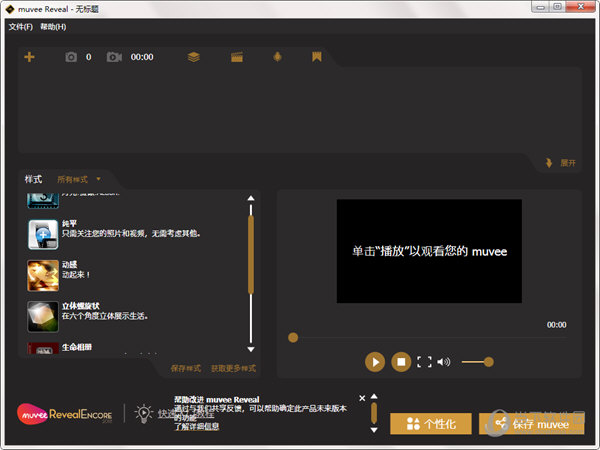This screenshot has width=600, height=450.
Task: Expand the storyboard with 展开 label
Action: (x=568, y=163)
